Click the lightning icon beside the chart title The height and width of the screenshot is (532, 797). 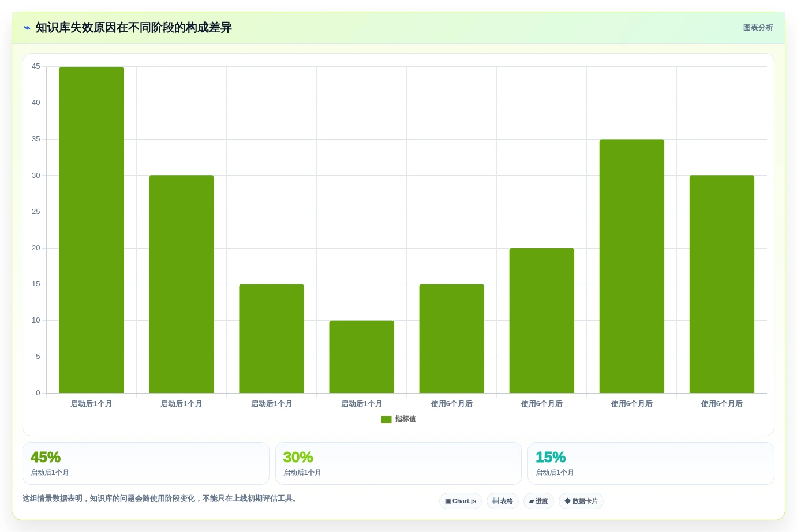coord(27,28)
